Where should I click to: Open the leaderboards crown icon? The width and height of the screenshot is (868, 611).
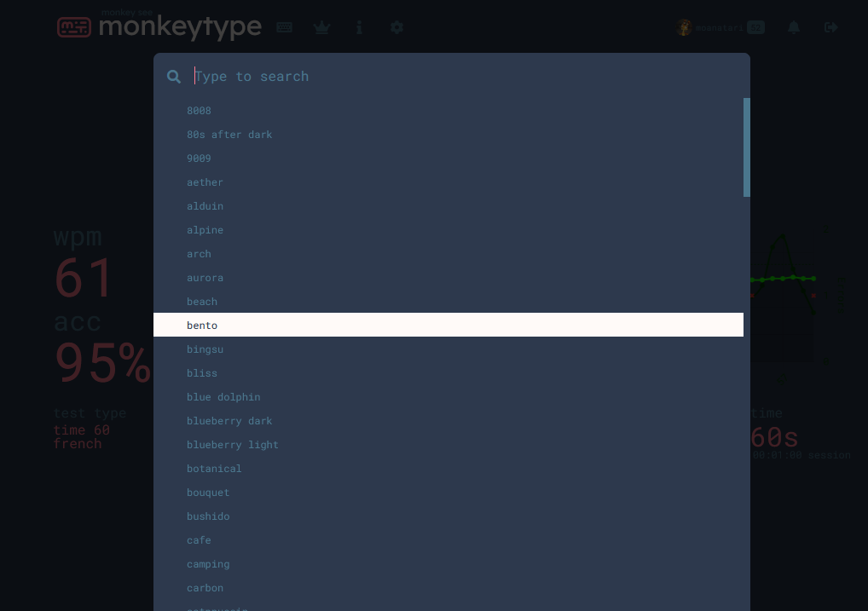click(x=321, y=27)
